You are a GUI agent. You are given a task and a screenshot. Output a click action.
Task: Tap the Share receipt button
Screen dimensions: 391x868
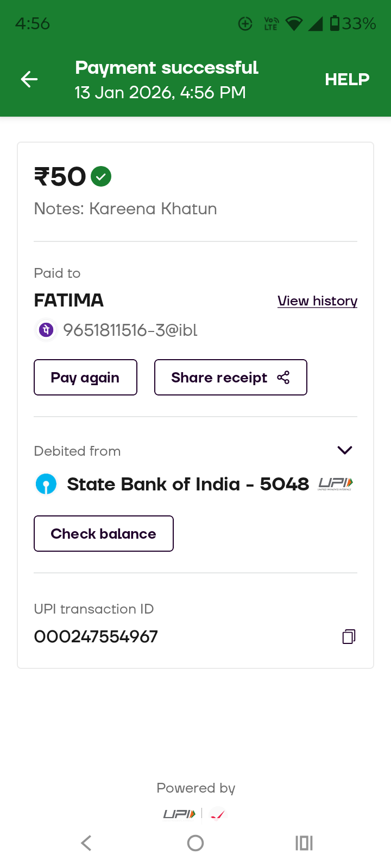pyautogui.click(x=230, y=378)
